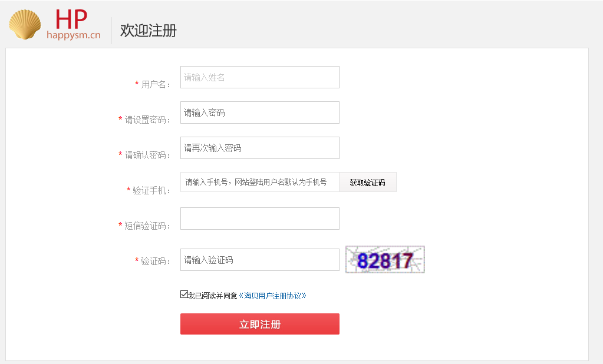The height and width of the screenshot is (364, 603).
Task: Click the 获取验证码 button
Action: [367, 182]
